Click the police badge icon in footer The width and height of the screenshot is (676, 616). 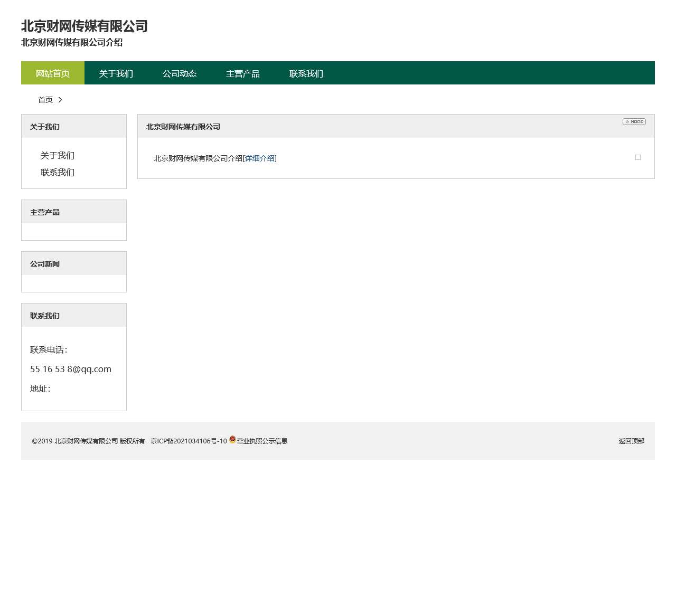point(232,440)
